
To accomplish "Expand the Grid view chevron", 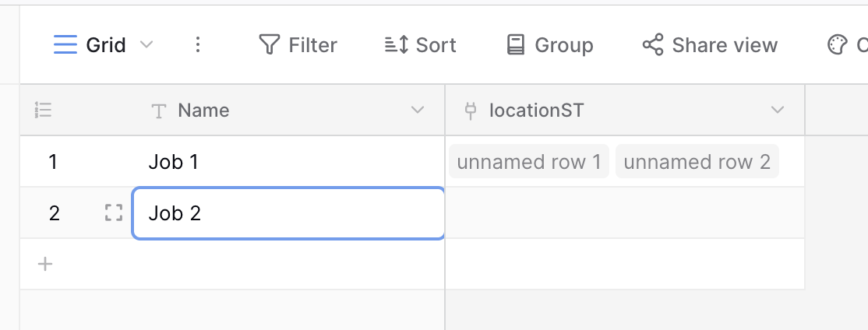I will click(x=146, y=45).
